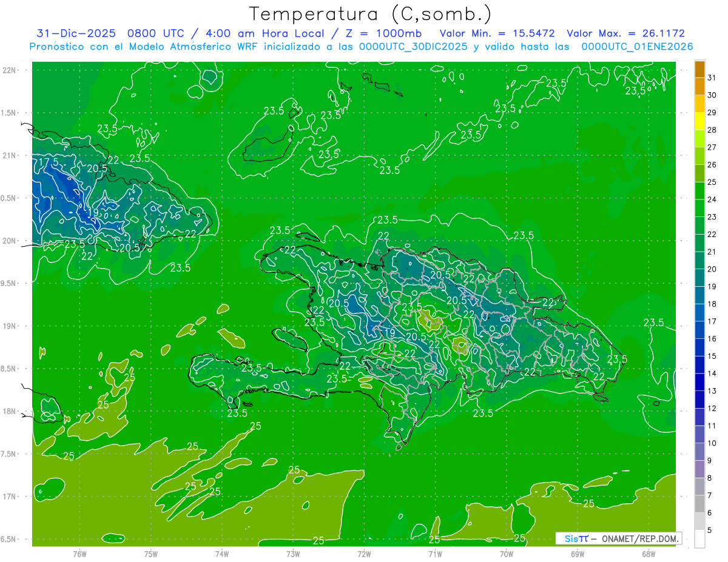Click the '18N' latitude label
Image resolution: width=728 pixels, height=562 pixels.
point(9,411)
